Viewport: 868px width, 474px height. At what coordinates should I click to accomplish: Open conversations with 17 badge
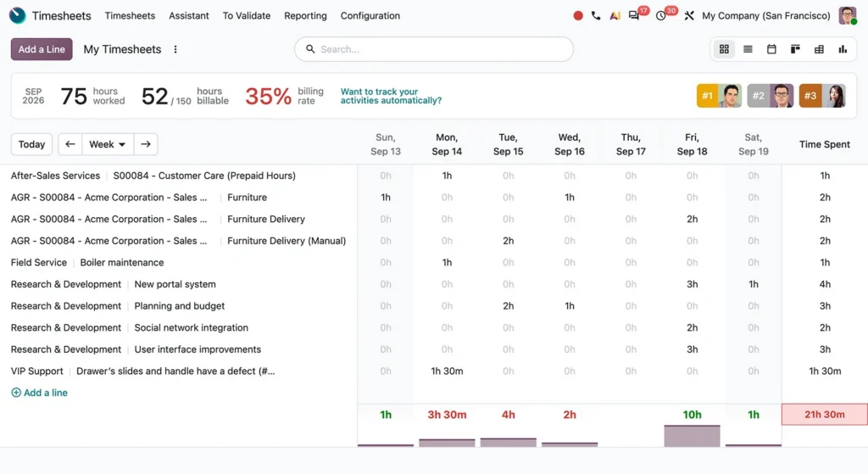coord(634,15)
